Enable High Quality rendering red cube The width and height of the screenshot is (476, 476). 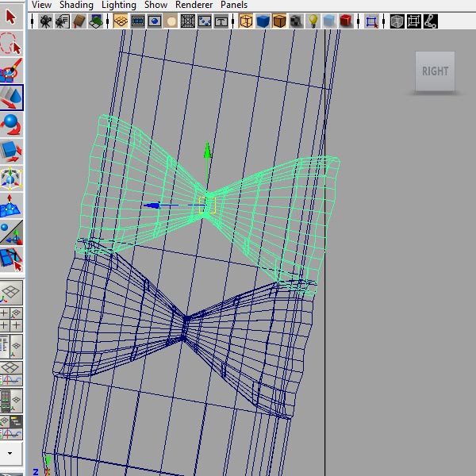click(346, 21)
